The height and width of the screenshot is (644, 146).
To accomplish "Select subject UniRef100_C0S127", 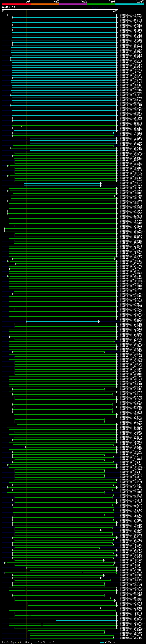I will 131,530.
